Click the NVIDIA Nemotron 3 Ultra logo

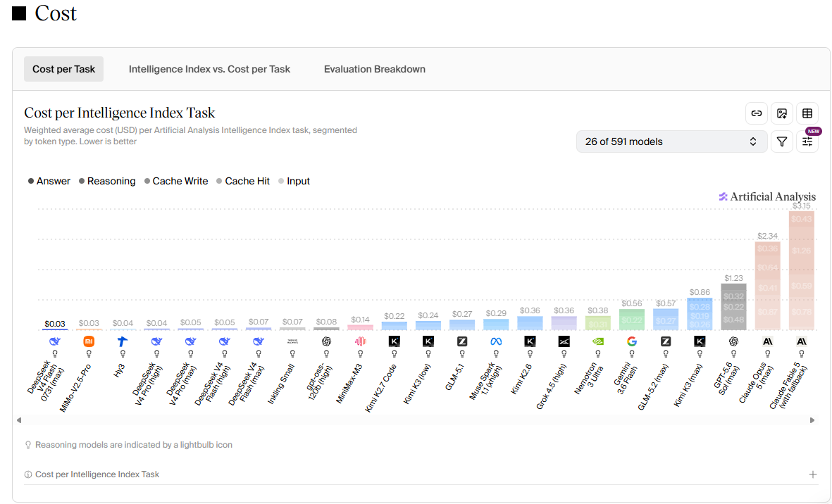598,341
